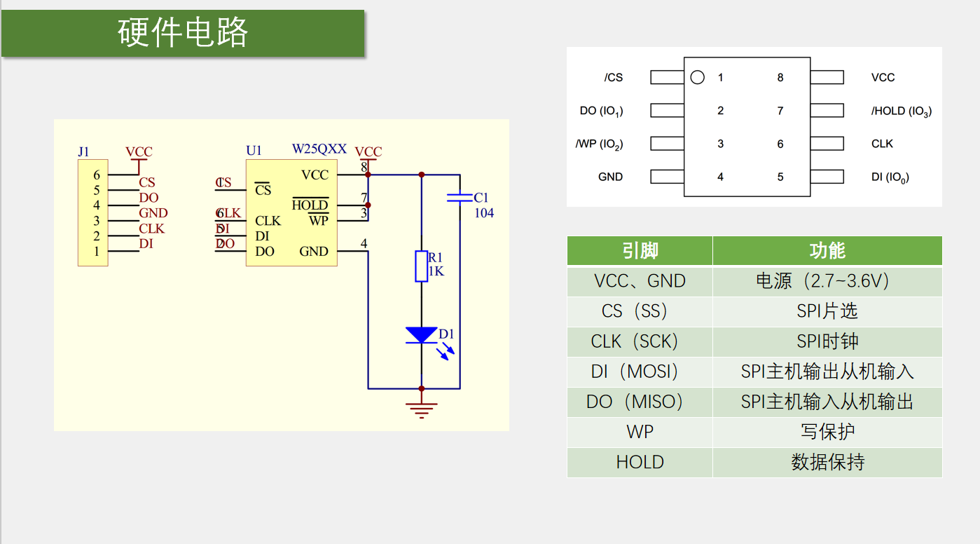Click the 硬件电路 title banner
Screen dimensions: 980x544
184,31
